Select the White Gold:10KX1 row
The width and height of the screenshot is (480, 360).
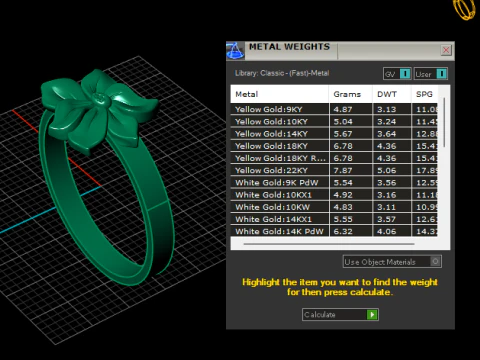(334, 195)
